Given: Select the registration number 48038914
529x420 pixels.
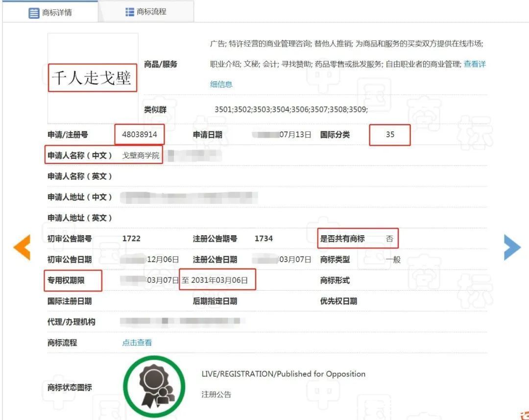Looking at the screenshot, I should coord(140,134).
